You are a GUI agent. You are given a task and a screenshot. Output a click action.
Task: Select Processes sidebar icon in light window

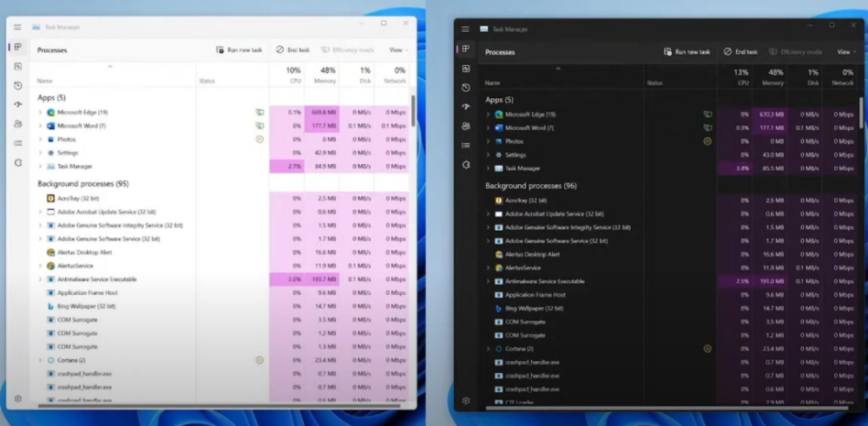17,47
